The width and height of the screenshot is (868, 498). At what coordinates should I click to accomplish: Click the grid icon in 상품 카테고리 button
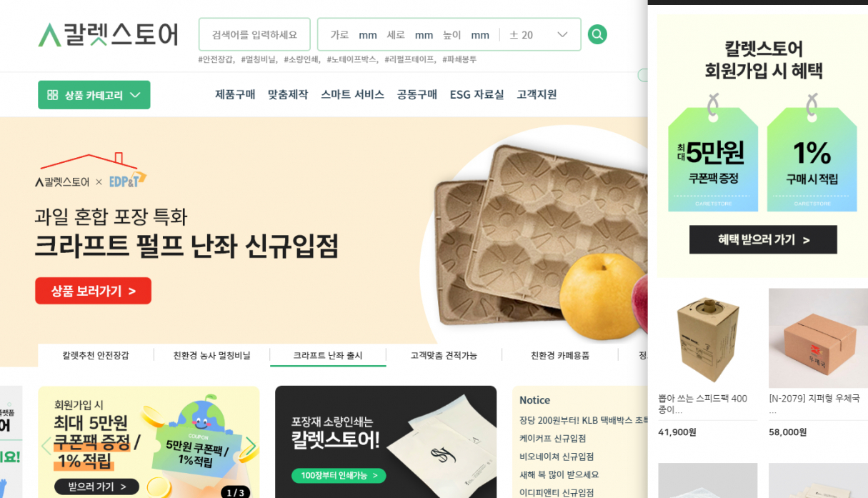(52, 95)
